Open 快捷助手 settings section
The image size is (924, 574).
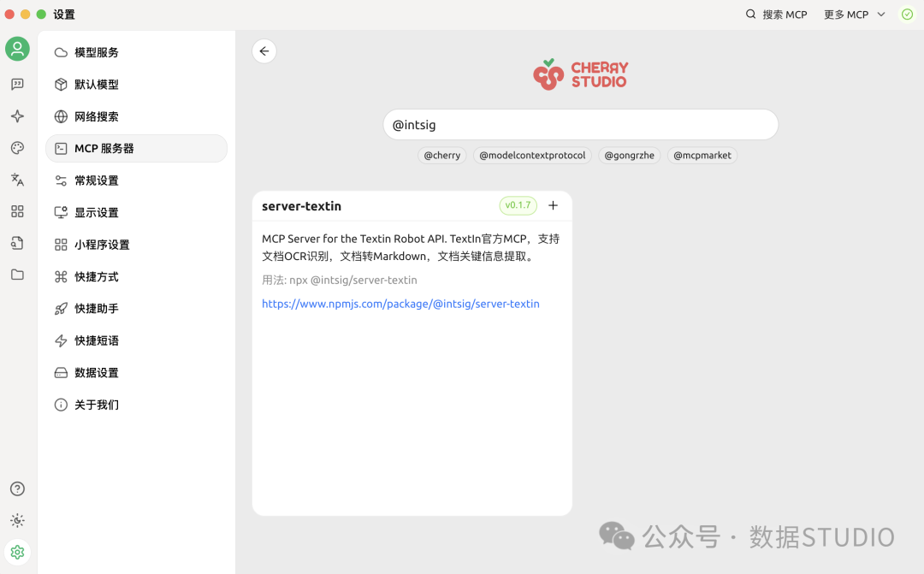136,308
